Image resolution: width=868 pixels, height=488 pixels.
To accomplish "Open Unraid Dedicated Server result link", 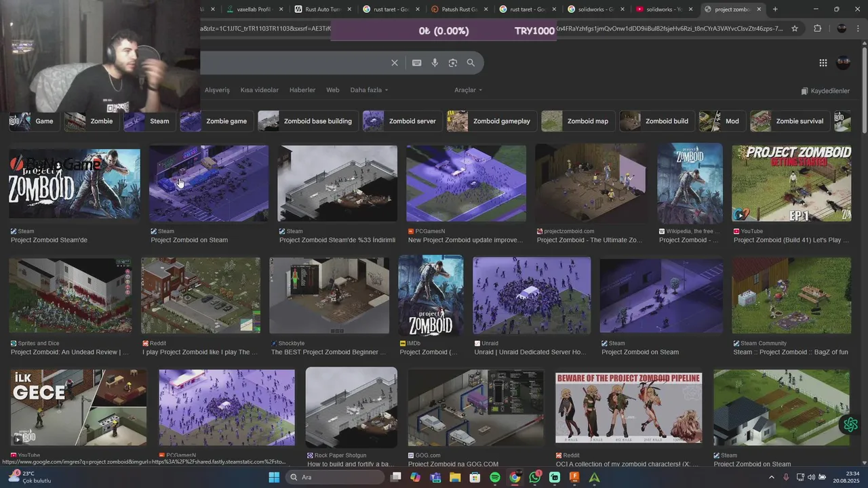I will coord(530,352).
